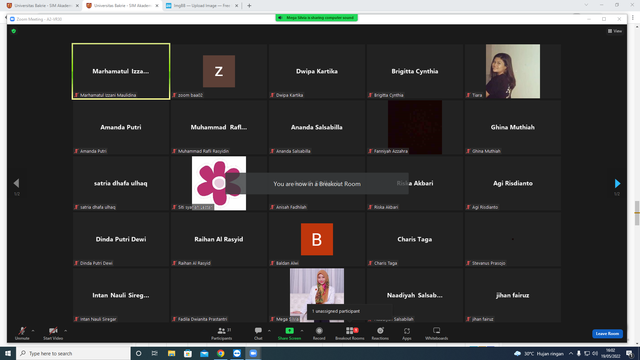
Task: Open weather widget showing 30°C
Action: 539,353
